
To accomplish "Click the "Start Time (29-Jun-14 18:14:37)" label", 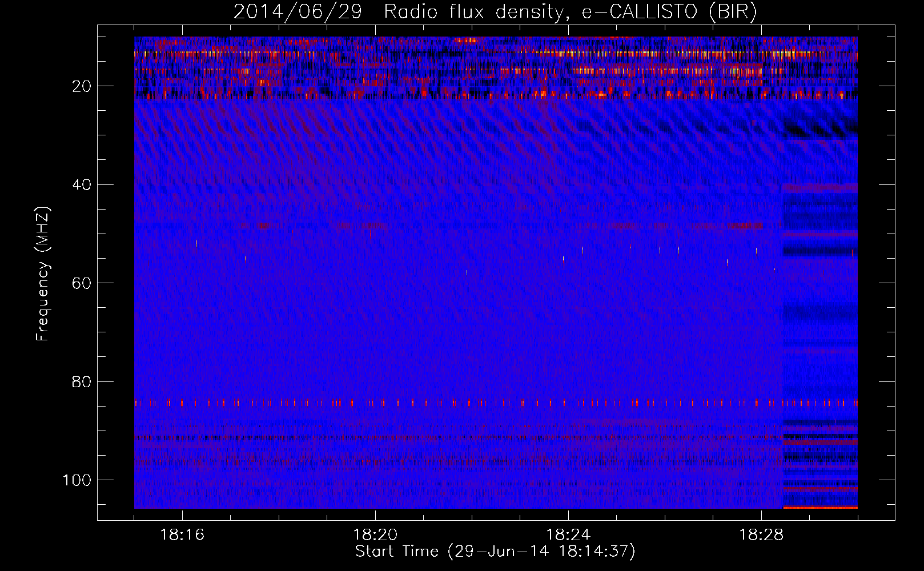I will (495, 552).
